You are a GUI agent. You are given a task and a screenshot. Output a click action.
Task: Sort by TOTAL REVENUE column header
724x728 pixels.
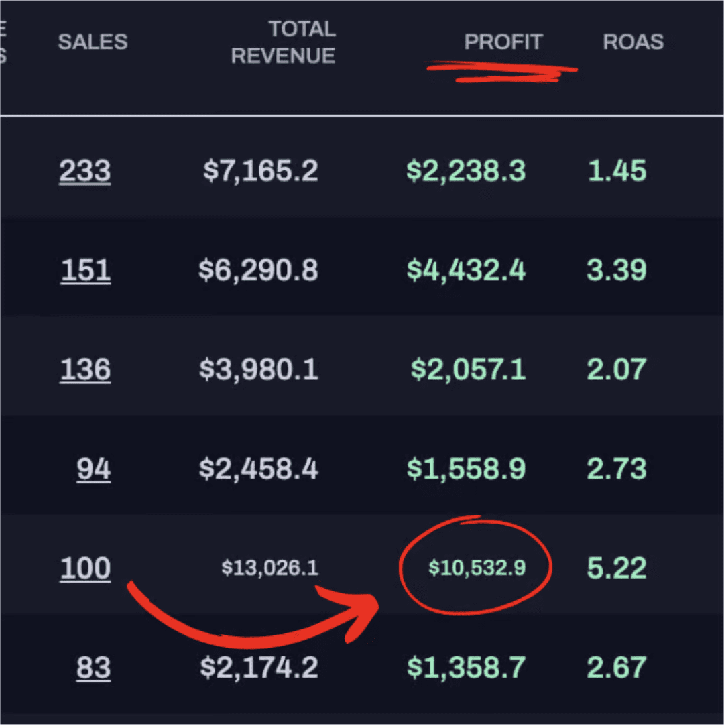tap(283, 42)
